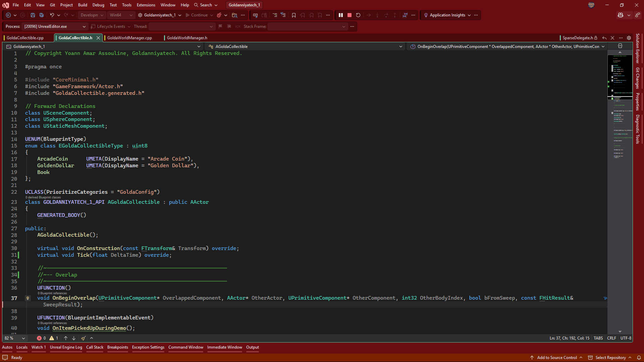This screenshot has width=644, height=362.
Task: Open the OnBeginOverlap member navigation dropdown
Action: [507, 47]
